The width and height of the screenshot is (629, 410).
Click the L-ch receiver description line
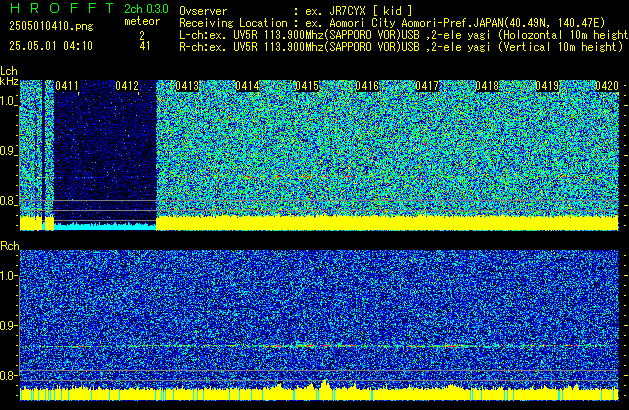pos(404,35)
